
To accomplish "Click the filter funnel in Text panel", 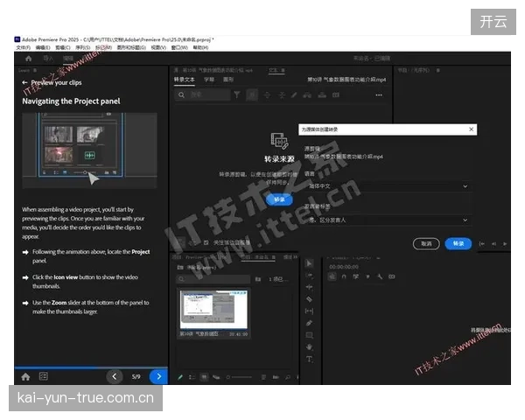I will [x=237, y=95].
